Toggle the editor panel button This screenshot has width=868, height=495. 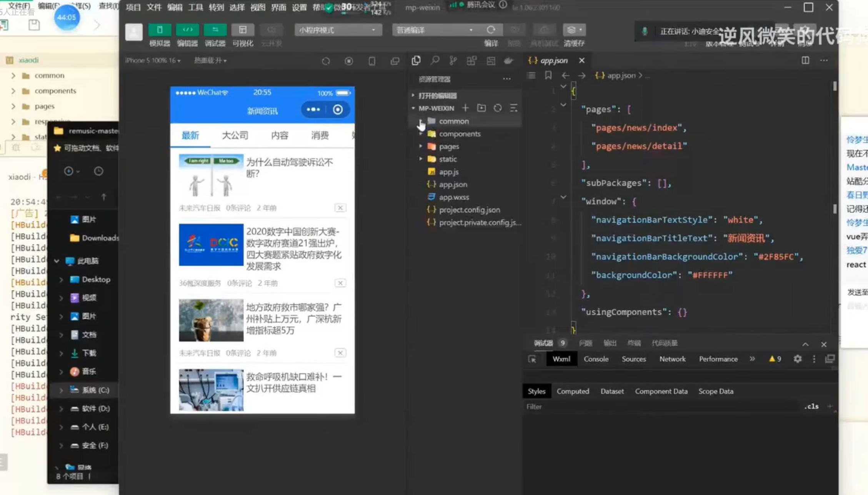187,30
